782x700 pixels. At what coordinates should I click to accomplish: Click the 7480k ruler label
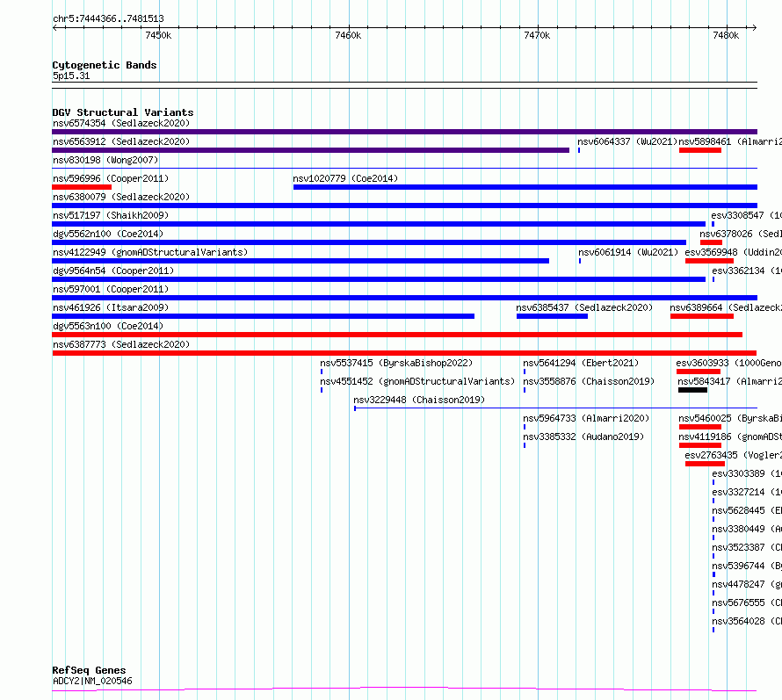(726, 35)
